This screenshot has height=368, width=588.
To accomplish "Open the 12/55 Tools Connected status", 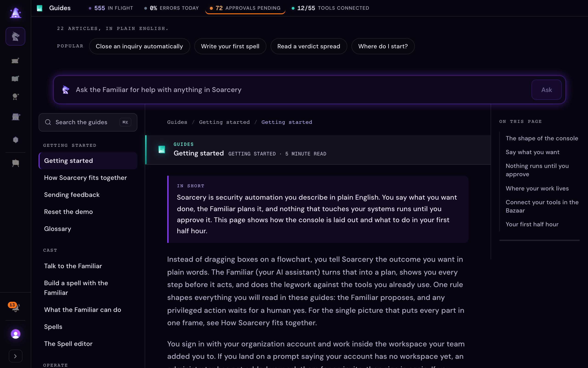I will 331,8.
